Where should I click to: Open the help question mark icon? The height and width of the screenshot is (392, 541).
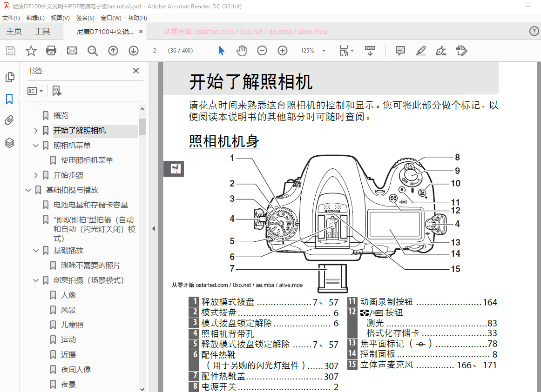point(534,31)
